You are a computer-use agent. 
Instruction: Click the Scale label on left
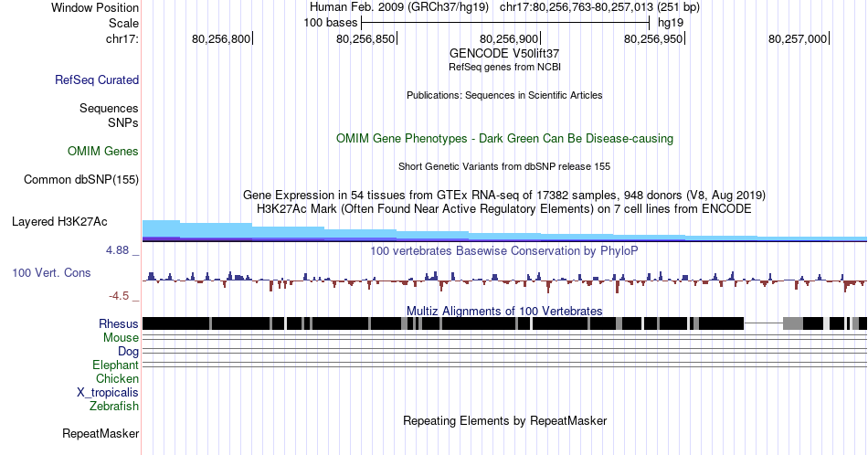123,23
